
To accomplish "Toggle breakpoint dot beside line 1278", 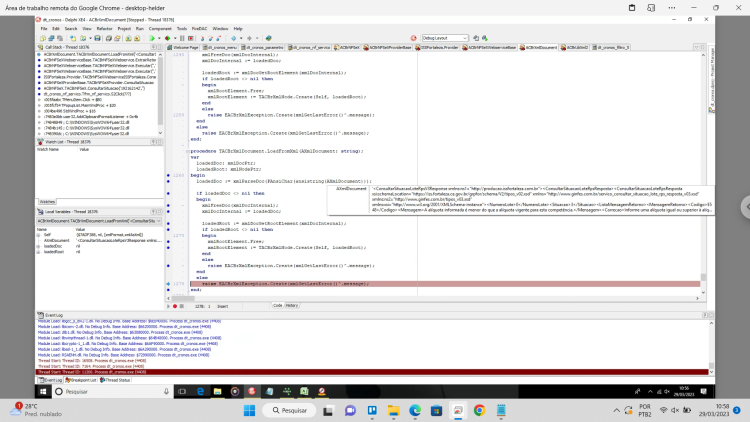I will 168,284.
